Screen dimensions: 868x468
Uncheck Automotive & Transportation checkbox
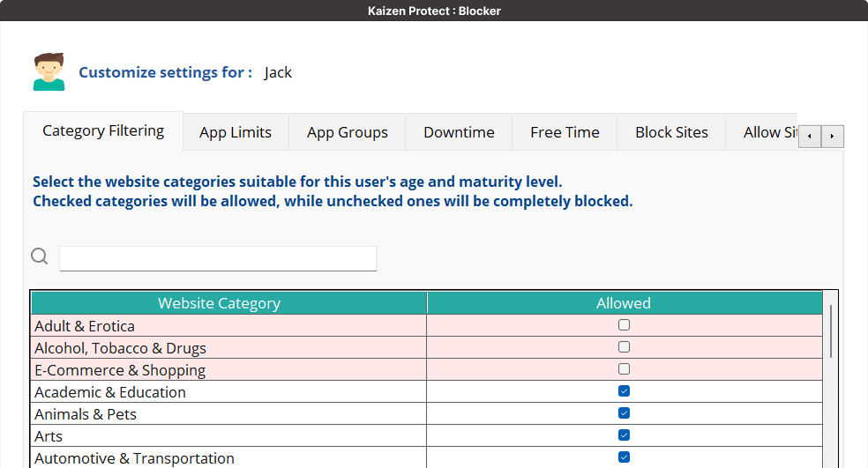click(625, 457)
